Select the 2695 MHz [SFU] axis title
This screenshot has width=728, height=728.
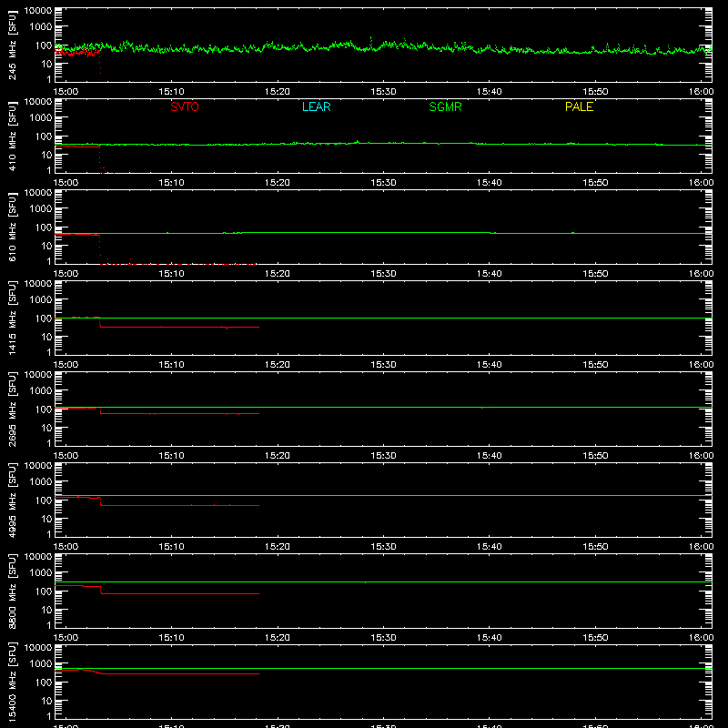[x=12, y=409]
